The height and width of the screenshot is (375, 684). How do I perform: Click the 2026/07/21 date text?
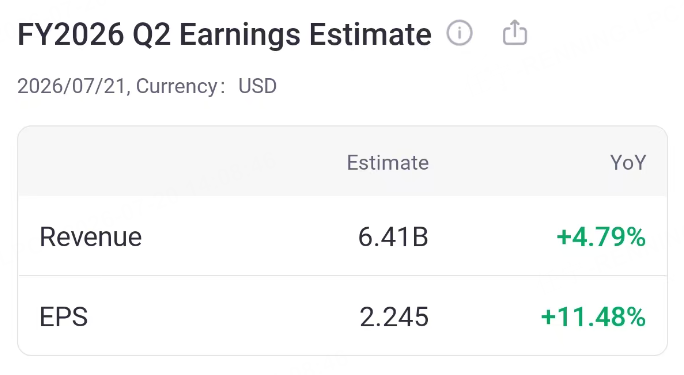click(x=72, y=86)
